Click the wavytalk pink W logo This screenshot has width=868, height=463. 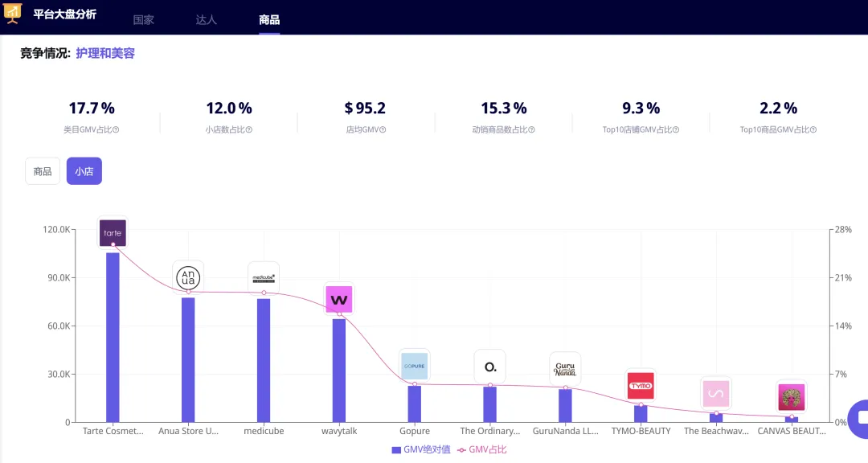(339, 299)
